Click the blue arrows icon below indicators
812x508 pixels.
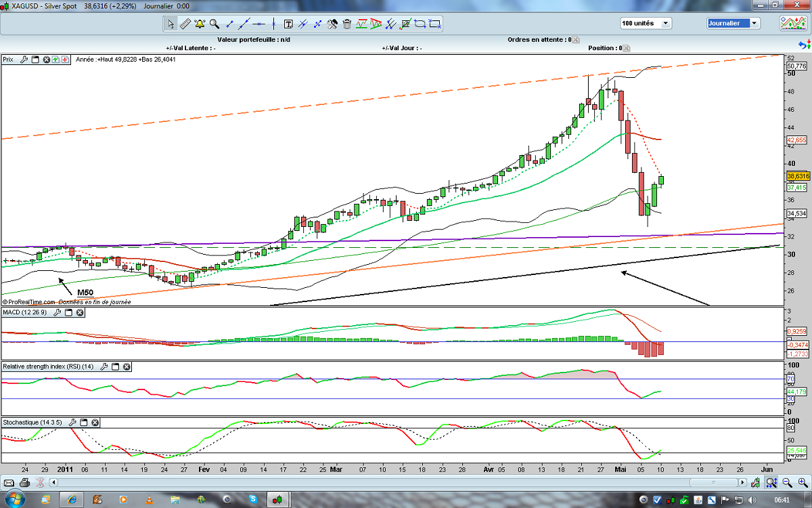click(x=804, y=46)
